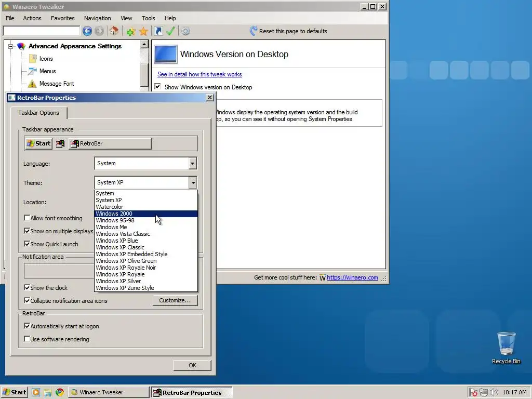Click the Customize... button
The height and width of the screenshot is (399, 532).
[175, 300]
